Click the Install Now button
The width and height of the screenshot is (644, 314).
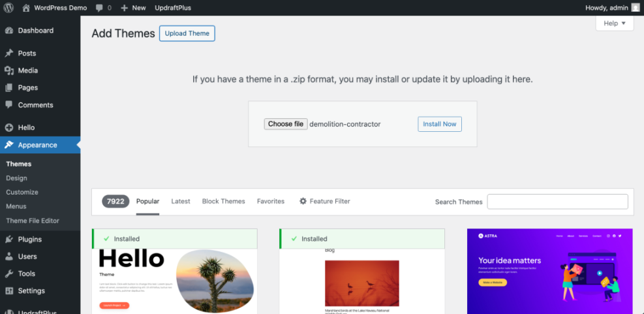[x=440, y=124]
